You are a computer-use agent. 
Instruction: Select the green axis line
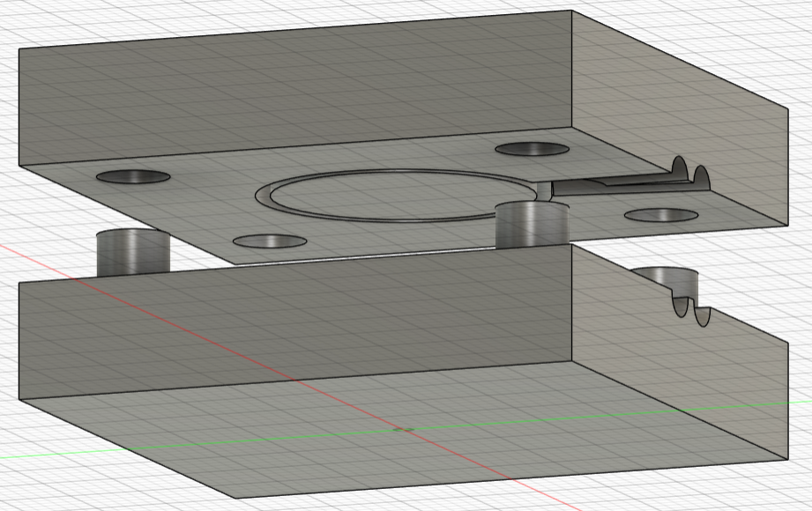pyautogui.click(x=406, y=429)
